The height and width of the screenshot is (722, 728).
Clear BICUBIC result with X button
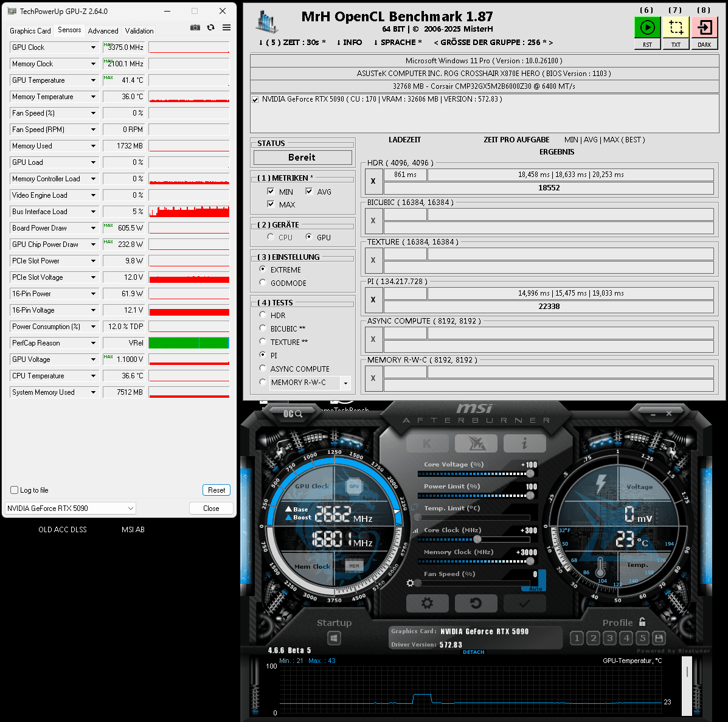tap(373, 221)
